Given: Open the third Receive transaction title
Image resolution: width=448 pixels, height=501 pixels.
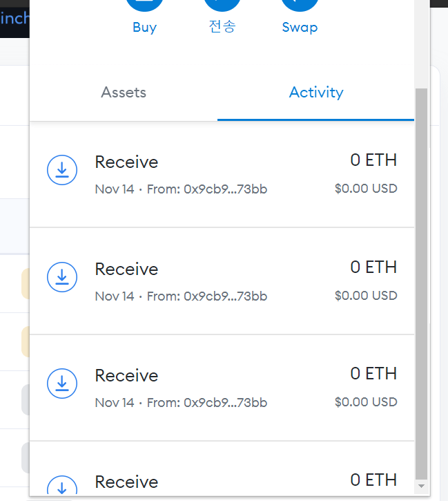Looking at the screenshot, I should (126, 375).
